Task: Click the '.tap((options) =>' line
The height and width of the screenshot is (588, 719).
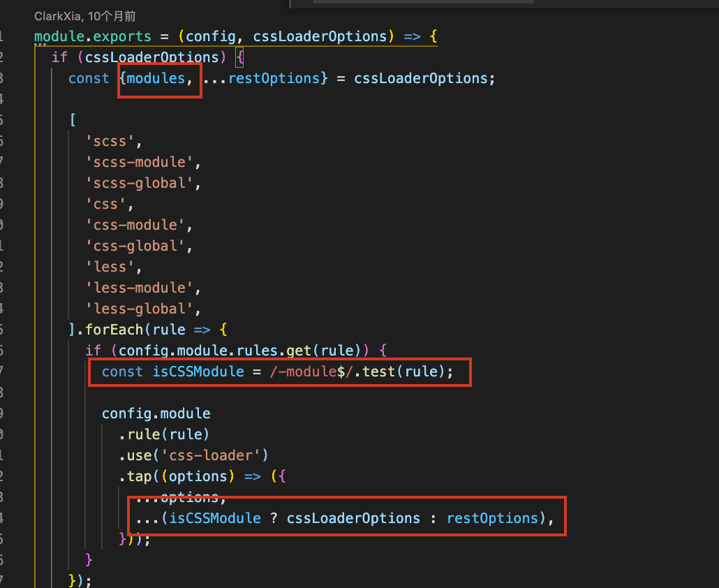Action: (202, 476)
